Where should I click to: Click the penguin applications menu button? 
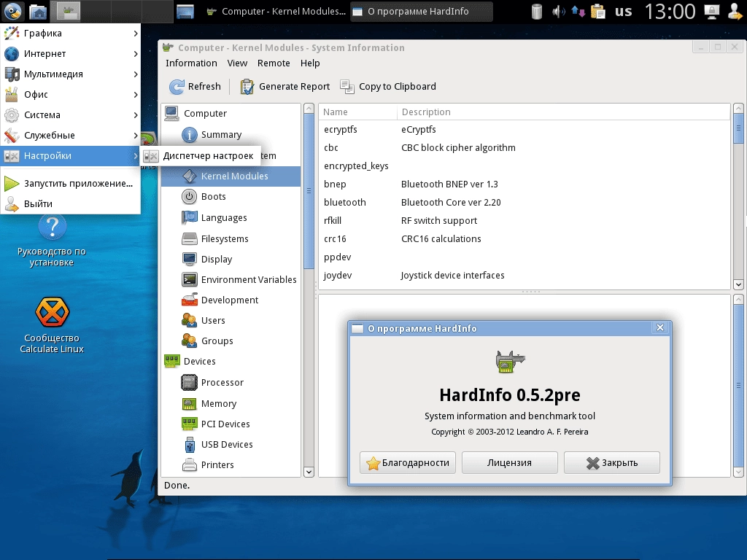coord(12,11)
